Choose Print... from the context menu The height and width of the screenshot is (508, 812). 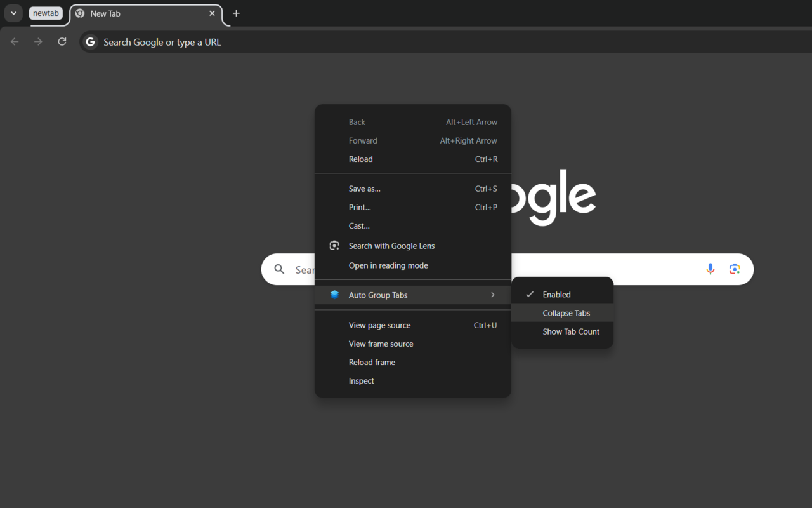(x=413, y=207)
